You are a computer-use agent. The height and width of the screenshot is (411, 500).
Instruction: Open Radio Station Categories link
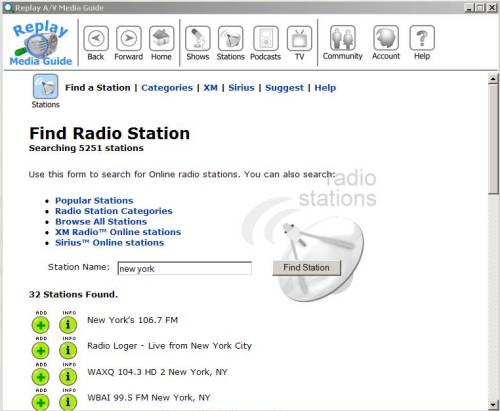click(x=114, y=211)
